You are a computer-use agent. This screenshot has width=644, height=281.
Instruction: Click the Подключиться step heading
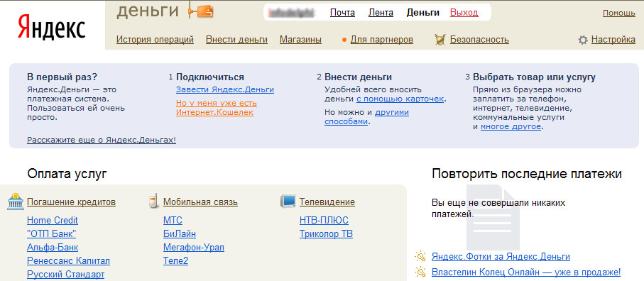coord(210,77)
